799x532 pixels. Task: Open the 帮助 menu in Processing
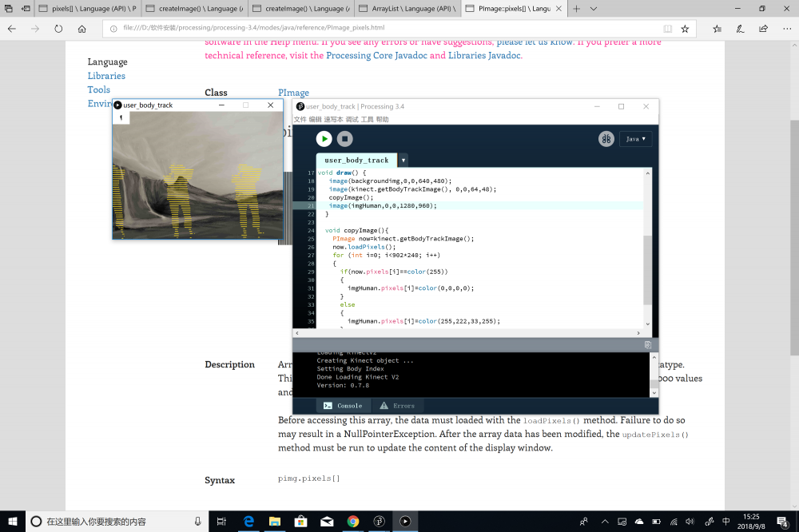(382, 119)
